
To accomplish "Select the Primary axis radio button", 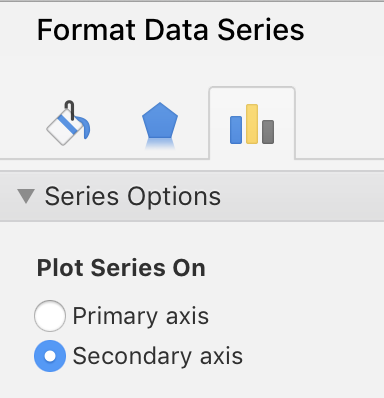I will click(x=50, y=316).
